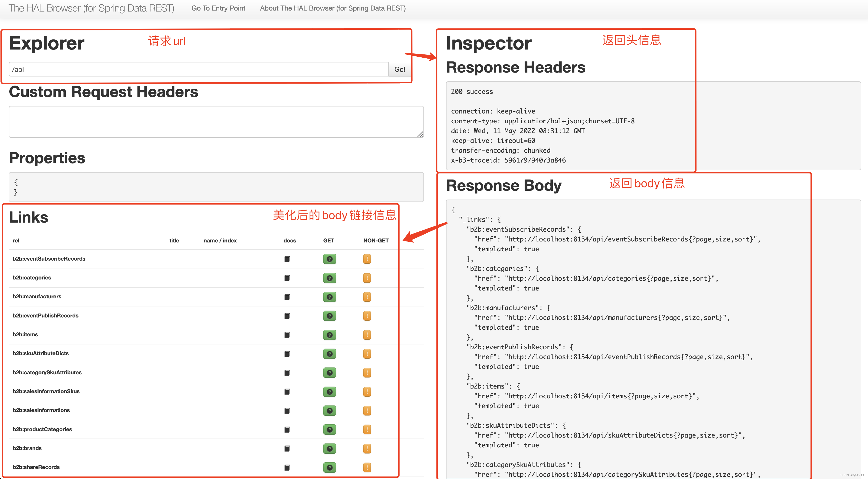Click the content-type response header line
The image size is (868, 479).
pyautogui.click(x=542, y=121)
